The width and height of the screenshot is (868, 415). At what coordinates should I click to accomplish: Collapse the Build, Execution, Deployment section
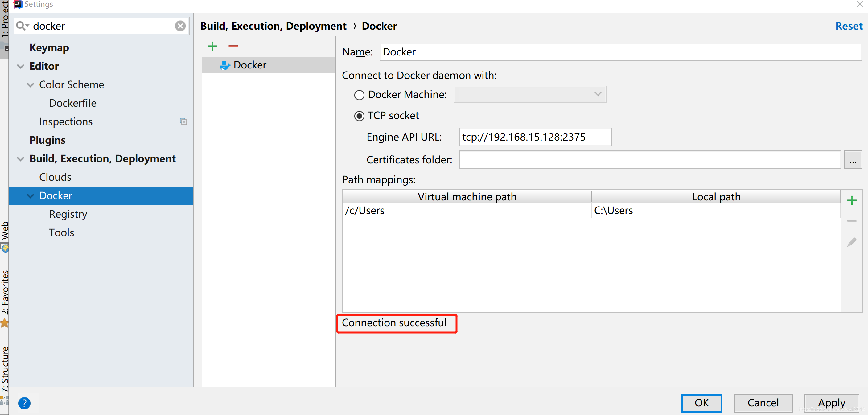(21, 159)
